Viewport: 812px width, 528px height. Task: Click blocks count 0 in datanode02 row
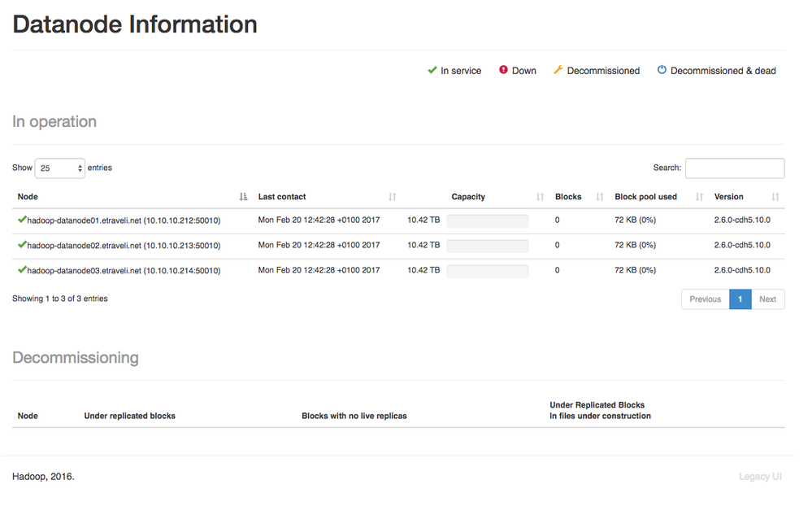coord(558,245)
